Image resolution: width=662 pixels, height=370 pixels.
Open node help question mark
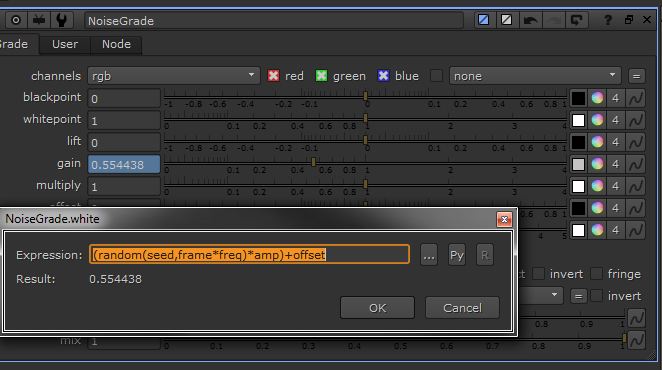(608, 20)
